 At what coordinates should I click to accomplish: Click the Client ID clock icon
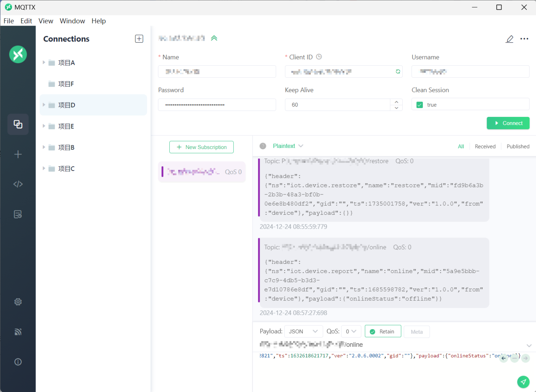[319, 57]
